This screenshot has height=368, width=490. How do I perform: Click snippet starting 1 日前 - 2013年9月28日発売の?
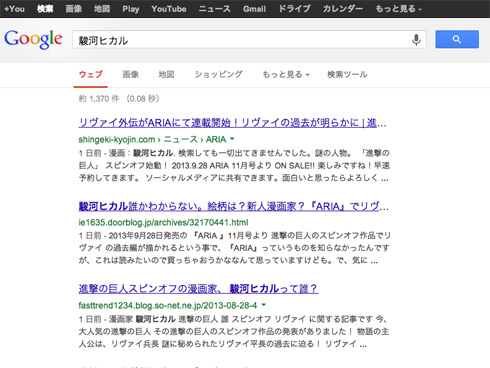pyautogui.click(x=234, y=248)
